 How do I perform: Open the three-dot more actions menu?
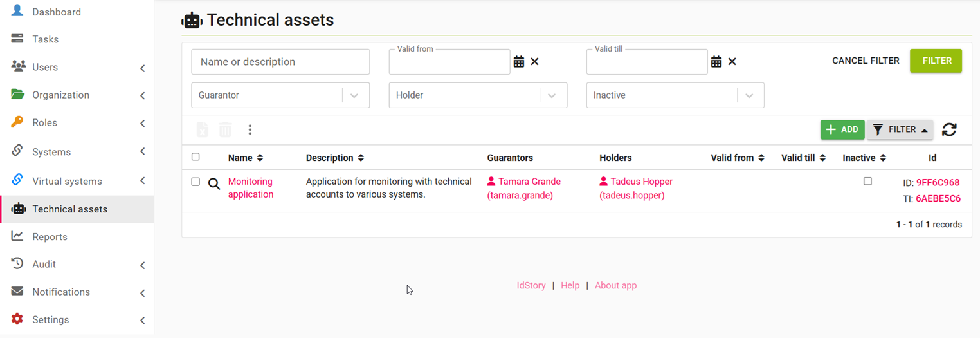[250, 129]
